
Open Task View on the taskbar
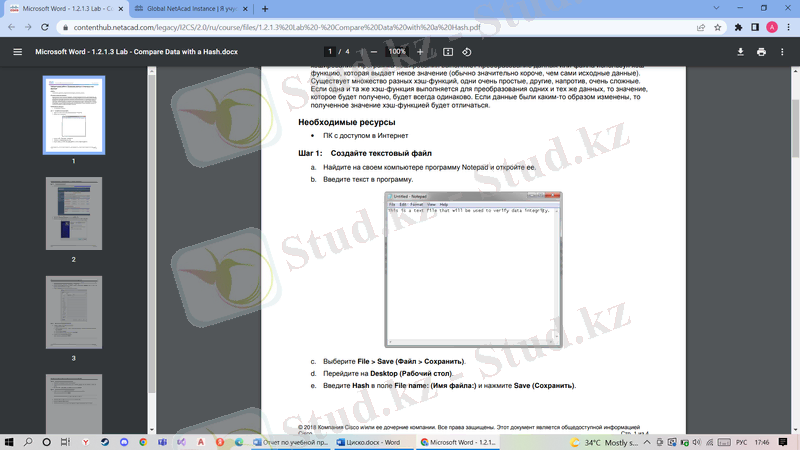coord(65,442)
